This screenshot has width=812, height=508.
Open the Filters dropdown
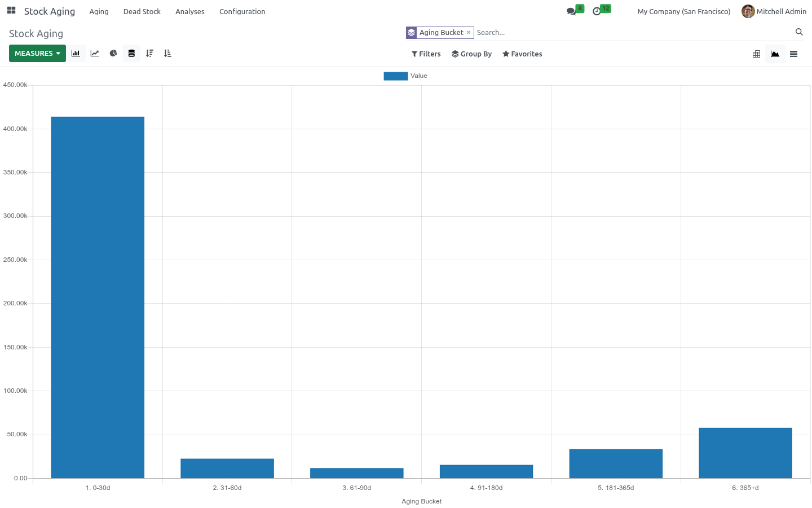click(x=426, y=54)
